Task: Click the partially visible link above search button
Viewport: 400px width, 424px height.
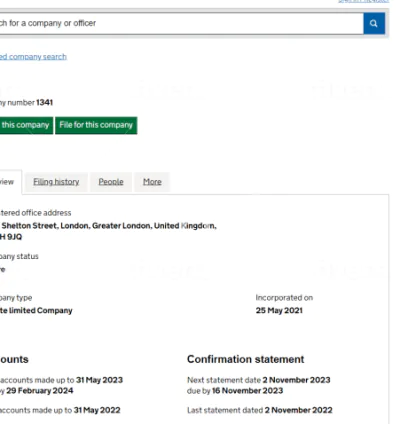Action: click(x=363, y=1)
